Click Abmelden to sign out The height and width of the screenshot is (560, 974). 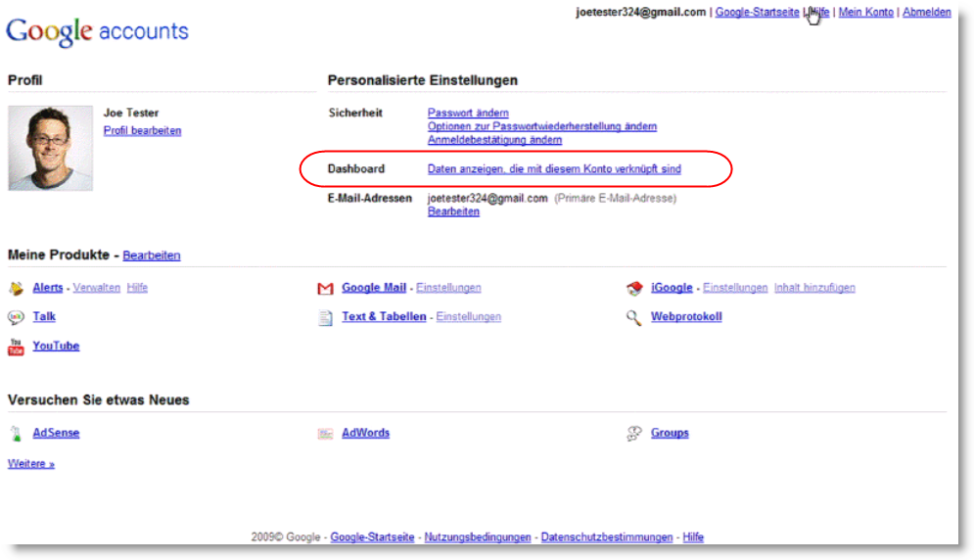coord(927,12)
